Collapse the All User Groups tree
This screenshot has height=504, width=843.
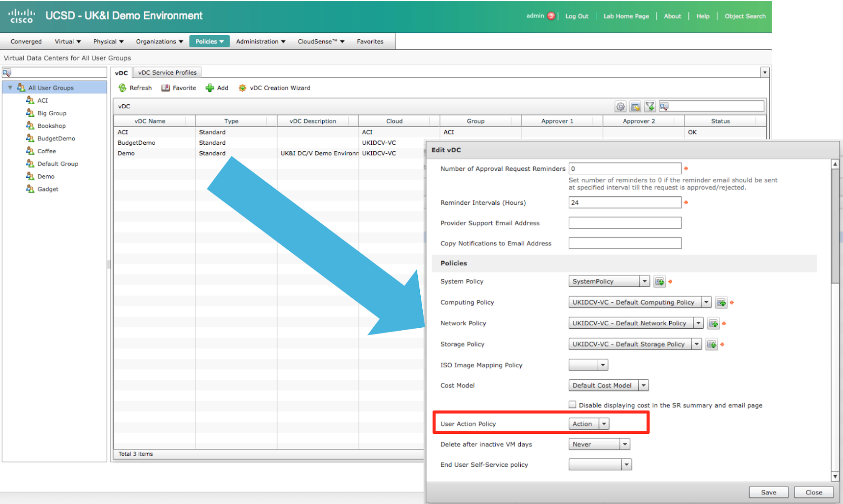click(x=10, y=88)
